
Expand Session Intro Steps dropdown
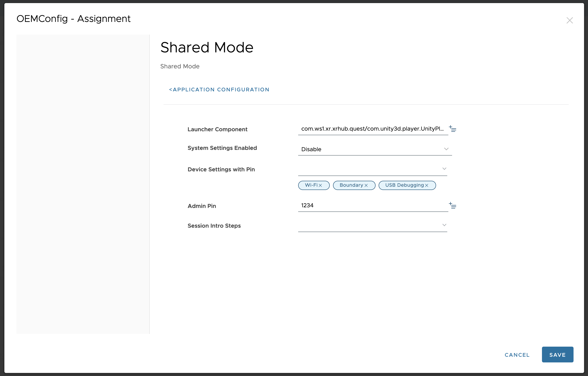[x=444, y=225]
